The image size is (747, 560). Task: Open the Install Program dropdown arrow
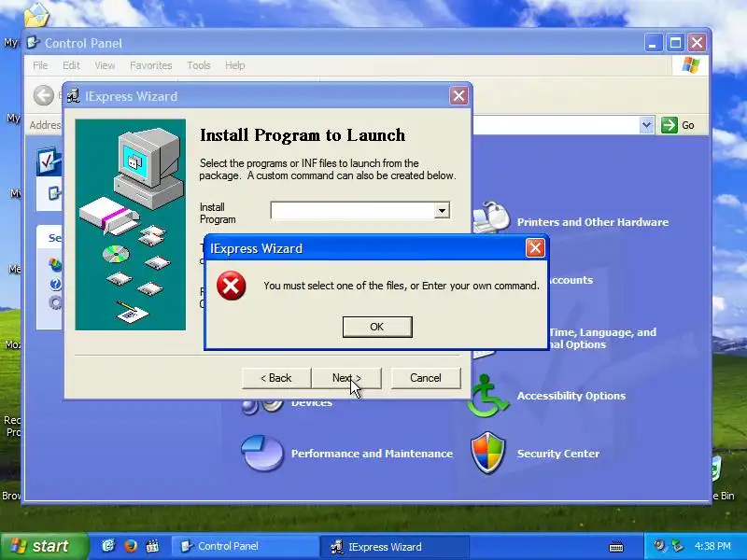pyautogui.click(x=442, y=211)
